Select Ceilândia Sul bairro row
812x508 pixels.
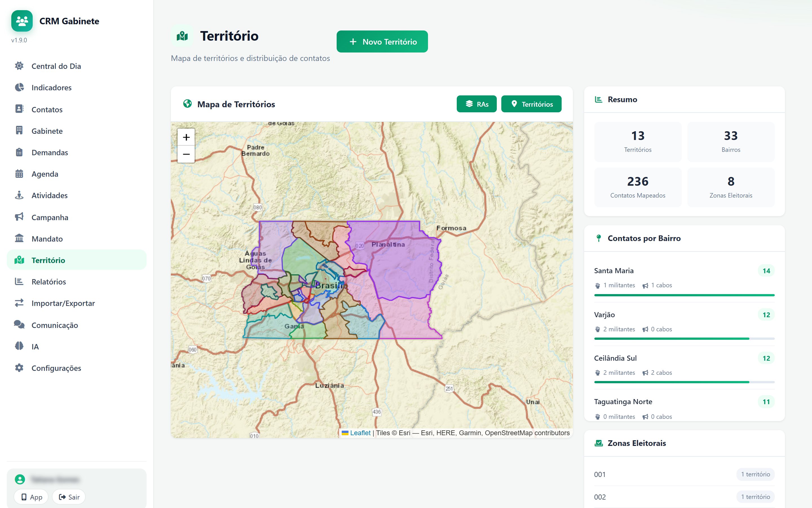[x=684, y=367]
